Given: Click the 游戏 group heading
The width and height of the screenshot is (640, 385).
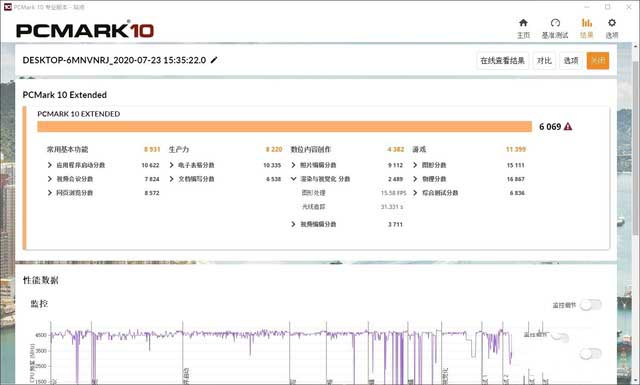Looking at the screenshot, I should point(419,149).
